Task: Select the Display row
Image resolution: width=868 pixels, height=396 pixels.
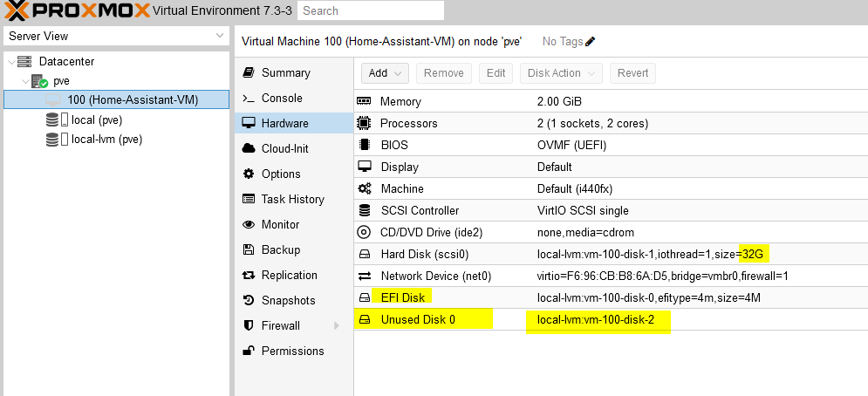Action: (611, 167)
